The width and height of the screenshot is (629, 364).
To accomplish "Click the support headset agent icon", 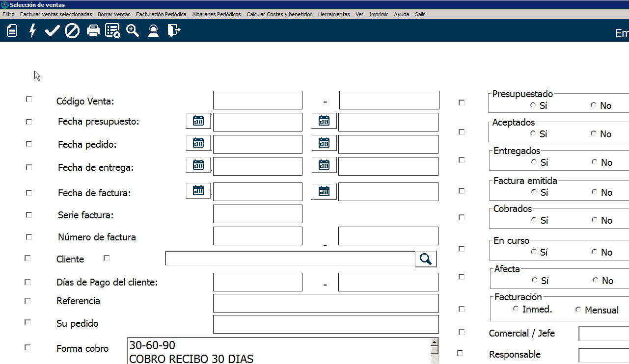I will pyautogui.click(x=153, y=31).
